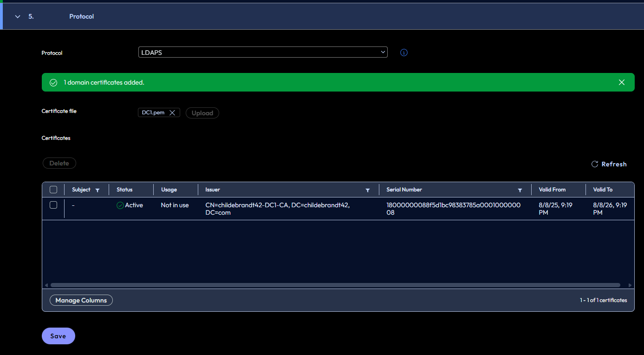644x355 pixels.
Task: Click the table's horizontal scrollbar
Action: 334,285
